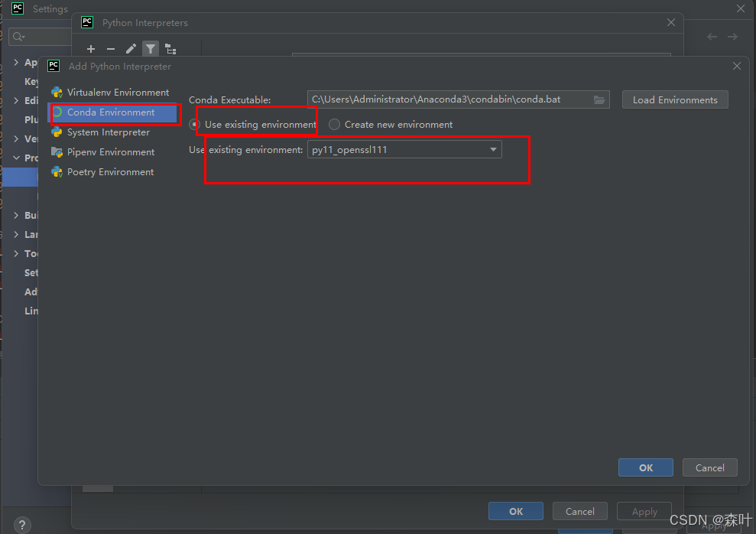Click the Lin item in Settings tree
Image resolution: width=756 pixels, height=534 pixels.
[x=31, y=311]
